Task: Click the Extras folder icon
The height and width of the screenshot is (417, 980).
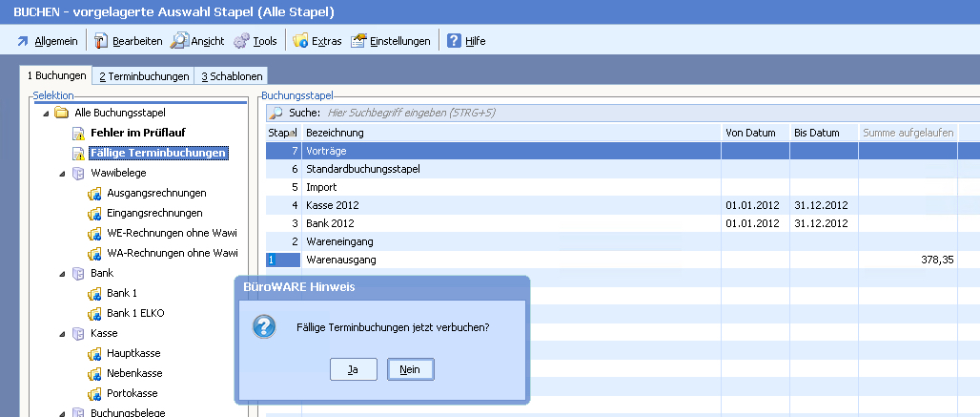Action: pos(300,41)
